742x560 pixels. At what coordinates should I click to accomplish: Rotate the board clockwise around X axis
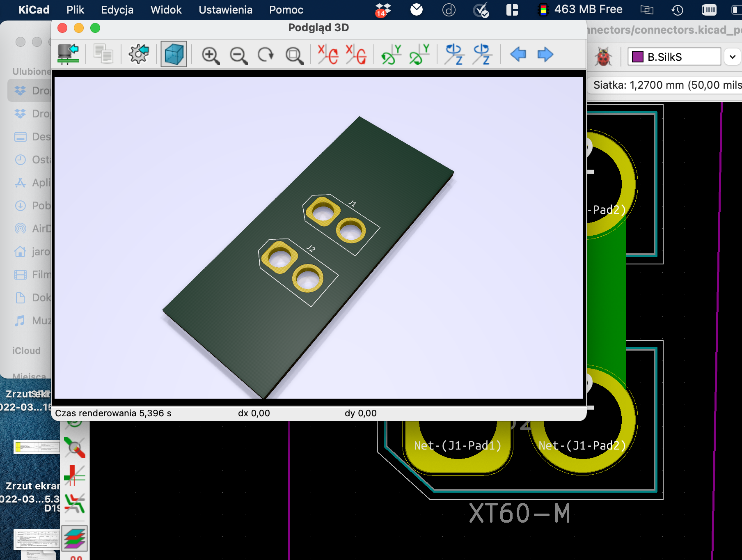[x=328, y=55]
